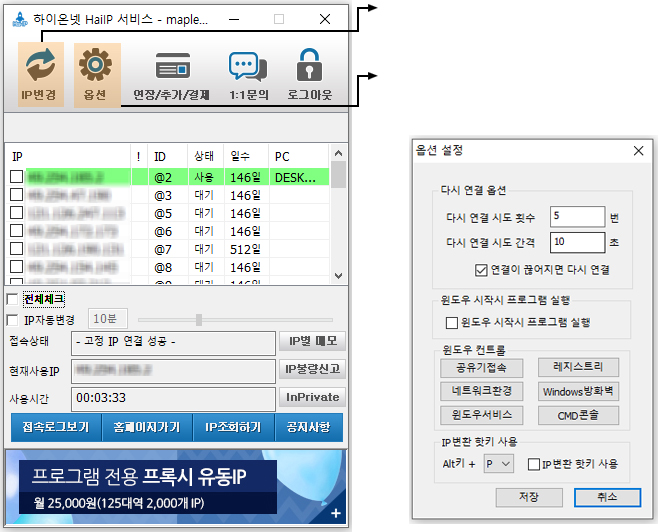The image size is (659, 532).
Task: Toggle the 전체체크 checkbox
Action: (13, 299)
